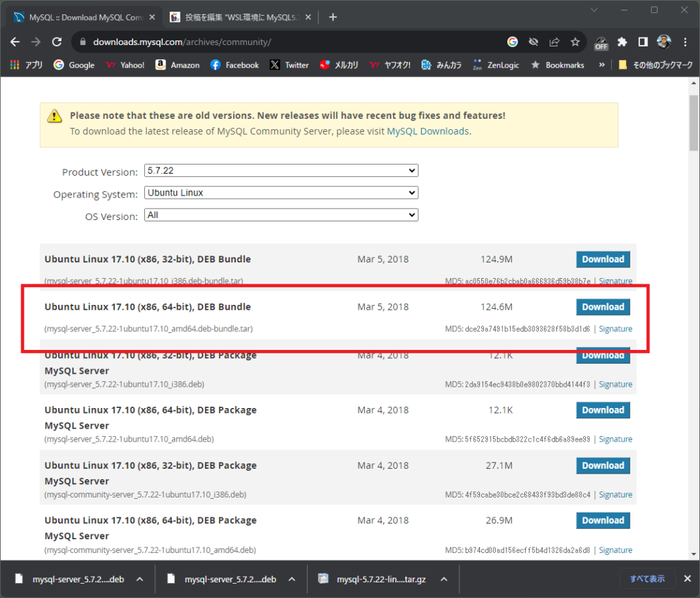
Task: Switch to the 投稿を編集 WSL環境 tab
Action: pos(240,17)
